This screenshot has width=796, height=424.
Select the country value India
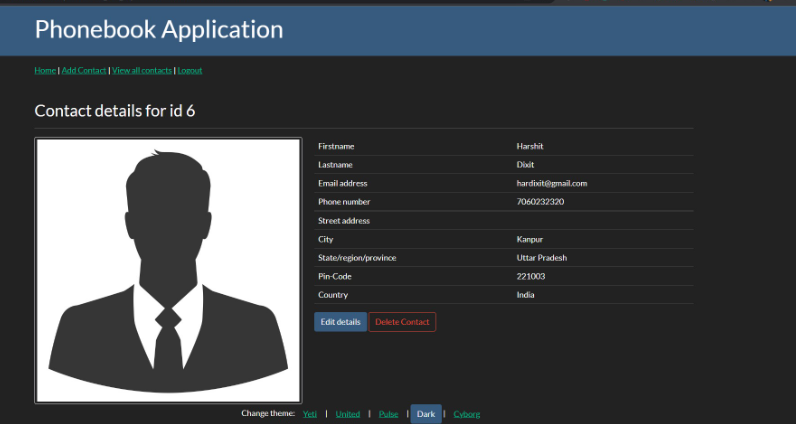525,295
